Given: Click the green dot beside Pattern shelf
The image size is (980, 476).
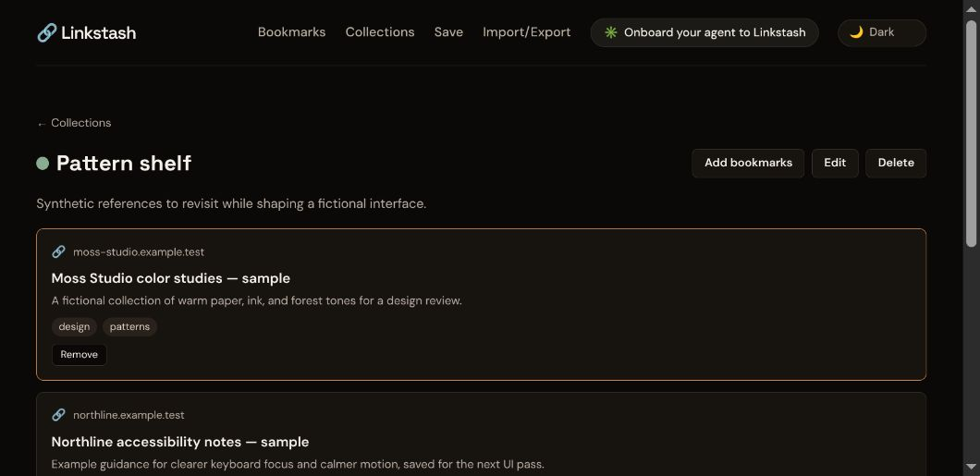Looking at the screenshot, I should point(43,164).
